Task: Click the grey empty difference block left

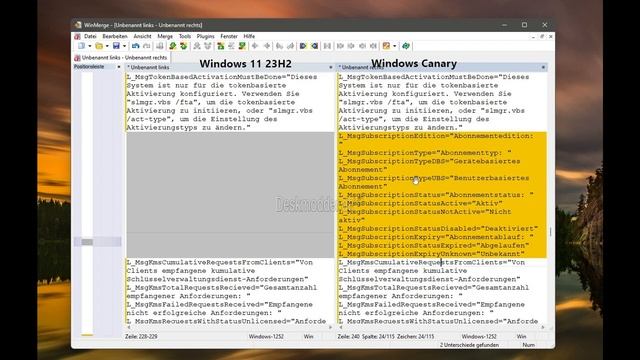Action: pyautogui.click(x=230, y=195)
